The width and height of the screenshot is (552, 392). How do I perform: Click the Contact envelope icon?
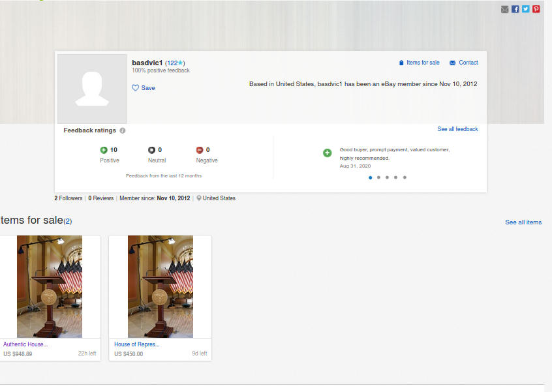tap(452, 63)
